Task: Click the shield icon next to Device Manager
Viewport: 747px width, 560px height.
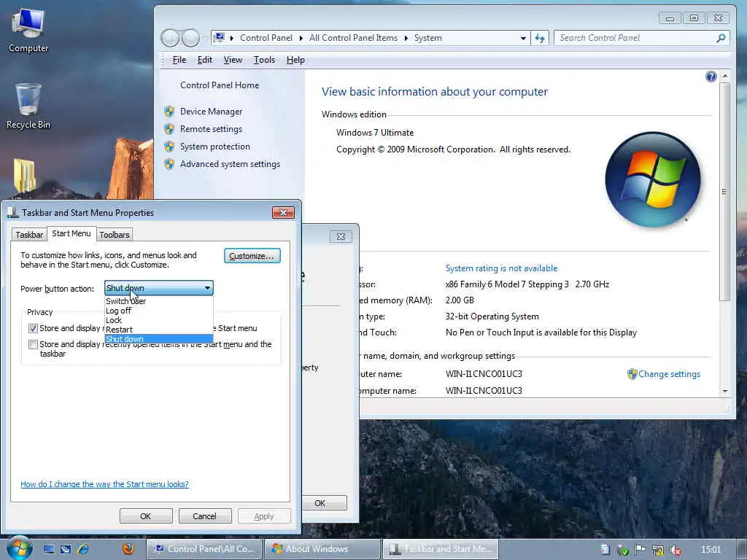Action: click(x=169, y=112)
